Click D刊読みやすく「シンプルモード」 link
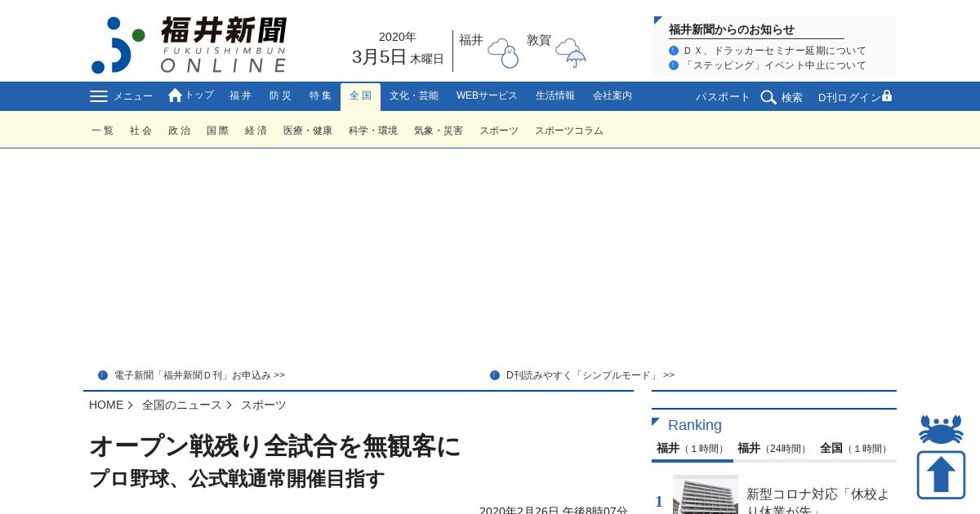The width and height of the screenshot is (980, 514). click(x=590, y=375)
